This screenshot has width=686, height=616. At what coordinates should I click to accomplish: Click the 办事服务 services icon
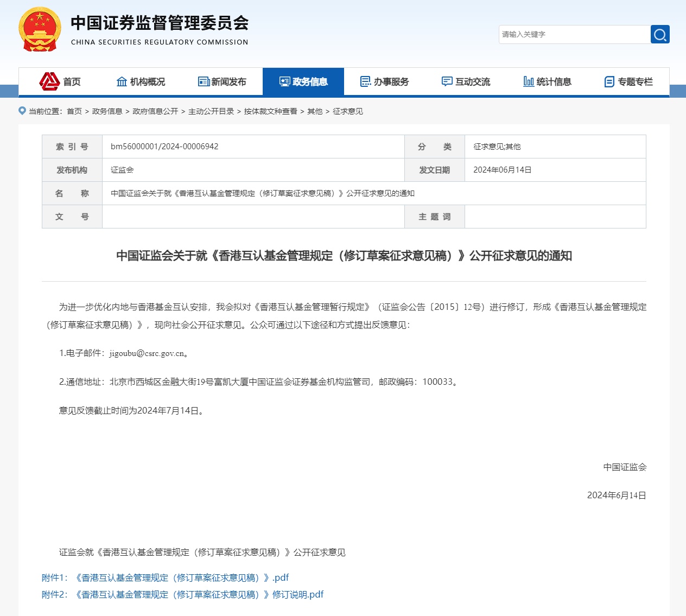tap(365, 81)
